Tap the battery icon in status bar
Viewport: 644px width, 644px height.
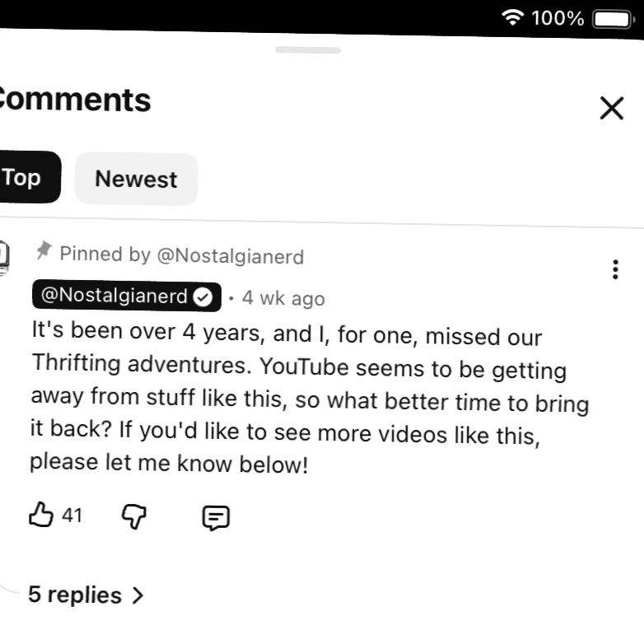[612, 18]
